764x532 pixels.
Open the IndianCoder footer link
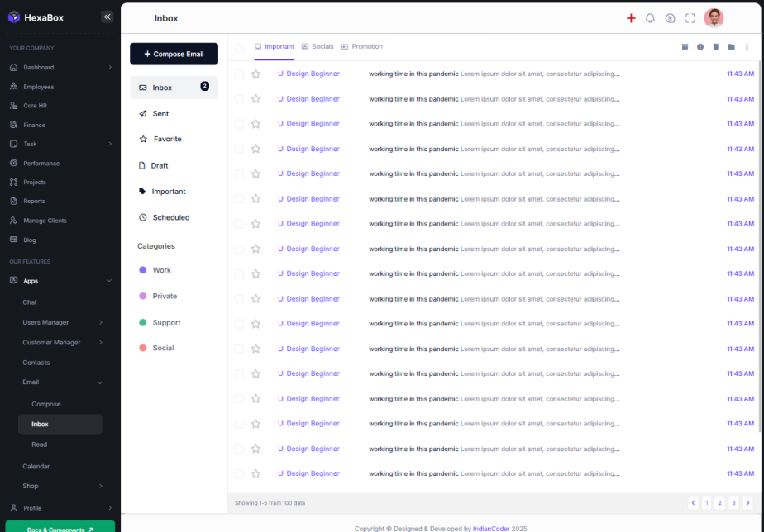493,529
